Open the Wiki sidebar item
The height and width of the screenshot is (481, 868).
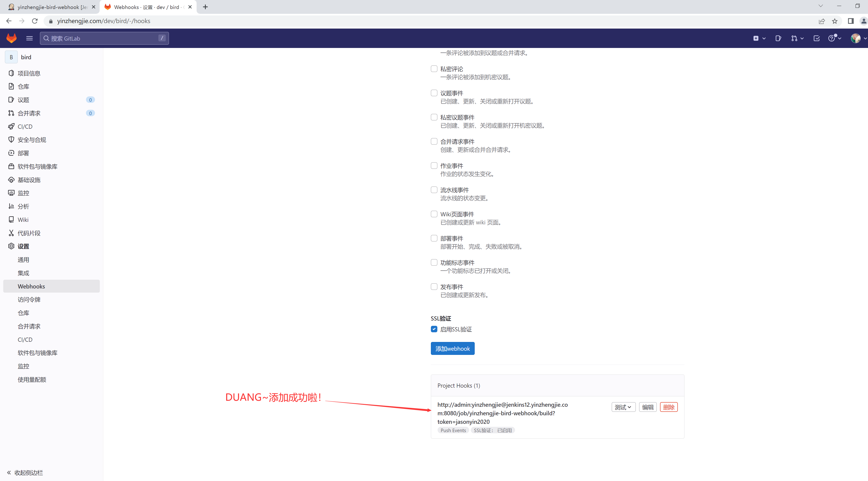(23, 220)
